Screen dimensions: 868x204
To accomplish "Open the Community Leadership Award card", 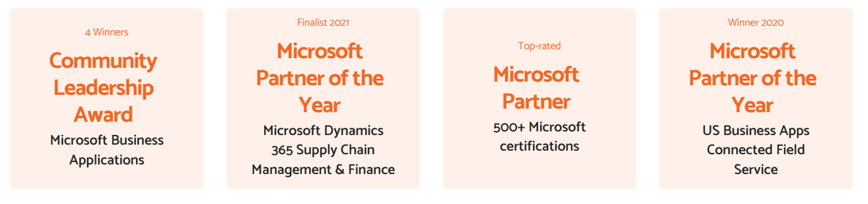I will pyautogui.click(x=107, y=99).
